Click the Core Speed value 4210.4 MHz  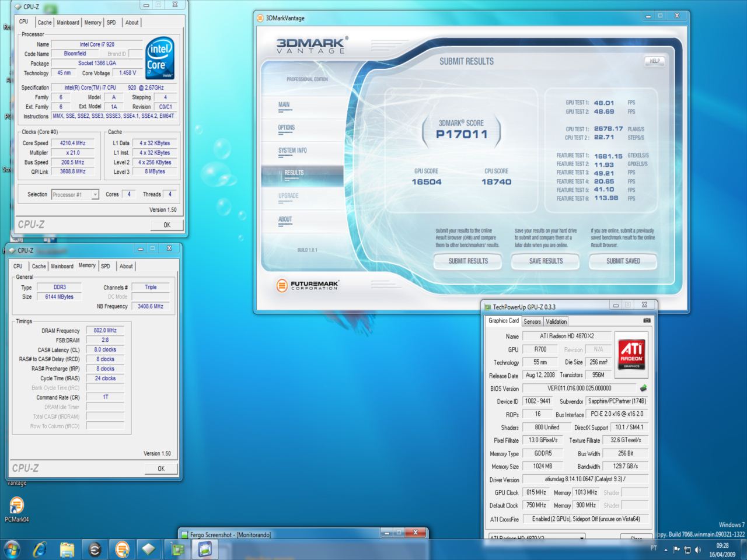tap(72, 143)
